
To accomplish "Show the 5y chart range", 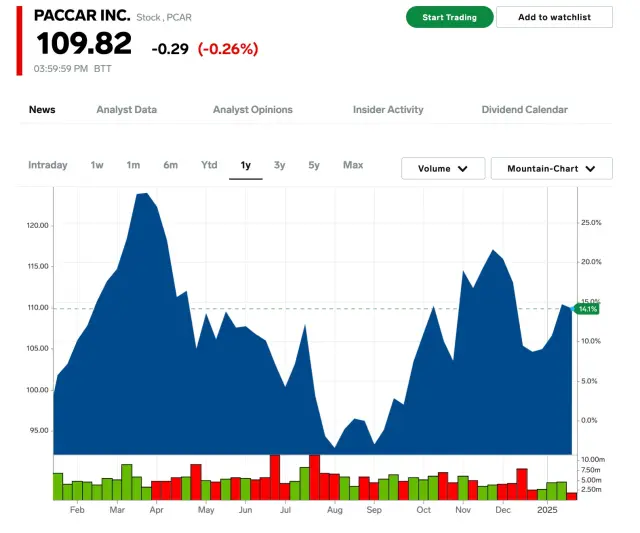I will click(x=314, y=165).
